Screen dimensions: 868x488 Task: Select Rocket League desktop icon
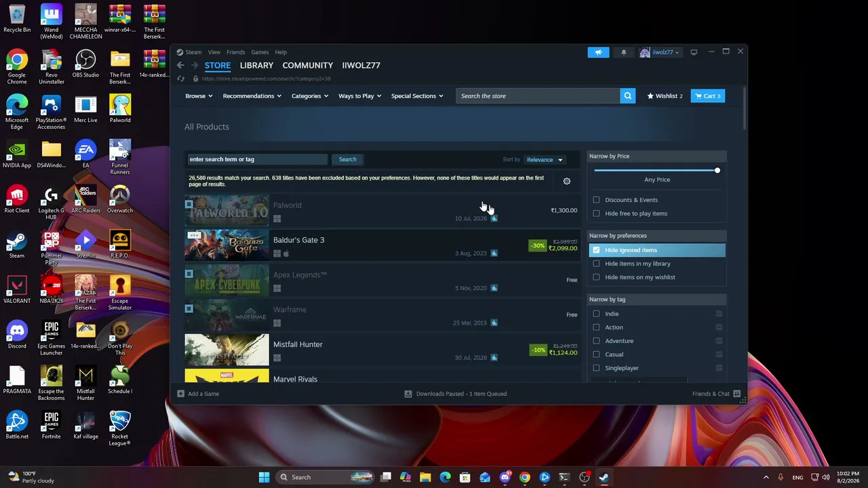click(120, 429)
